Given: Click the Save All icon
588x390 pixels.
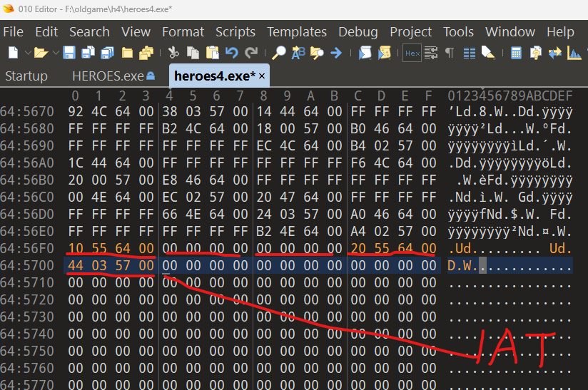Looking at the screenshot, I should pyautogui.click(x=107, y=53).
